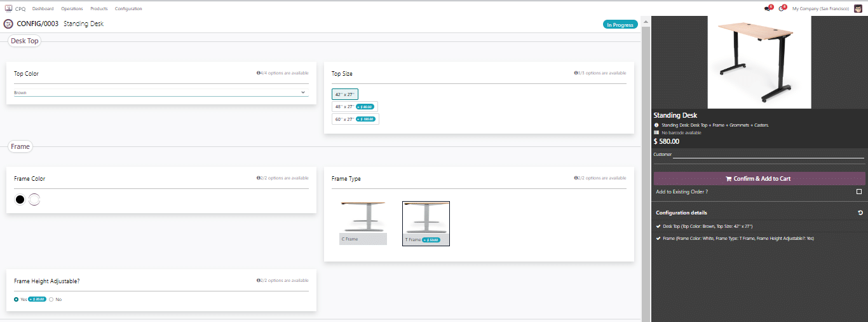Click the Frame Height Adjustable options info icon

click(x=259, y=280)
